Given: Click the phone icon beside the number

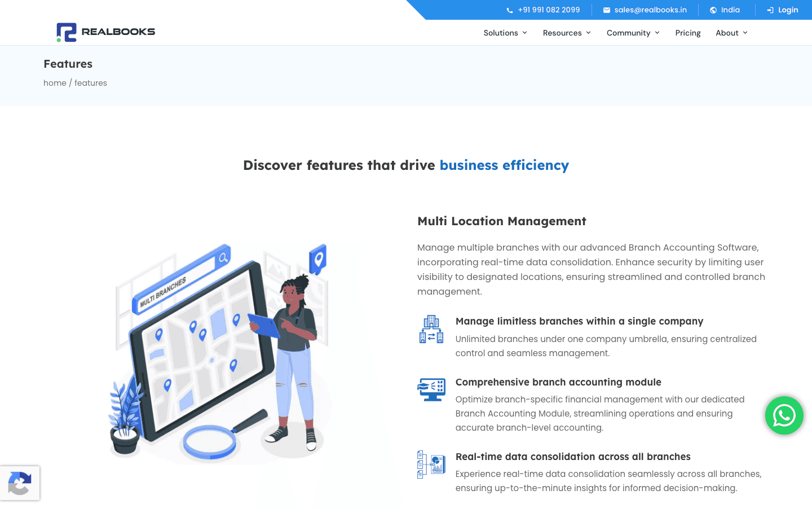Looking at the screenshot, I should click(510, 10).
